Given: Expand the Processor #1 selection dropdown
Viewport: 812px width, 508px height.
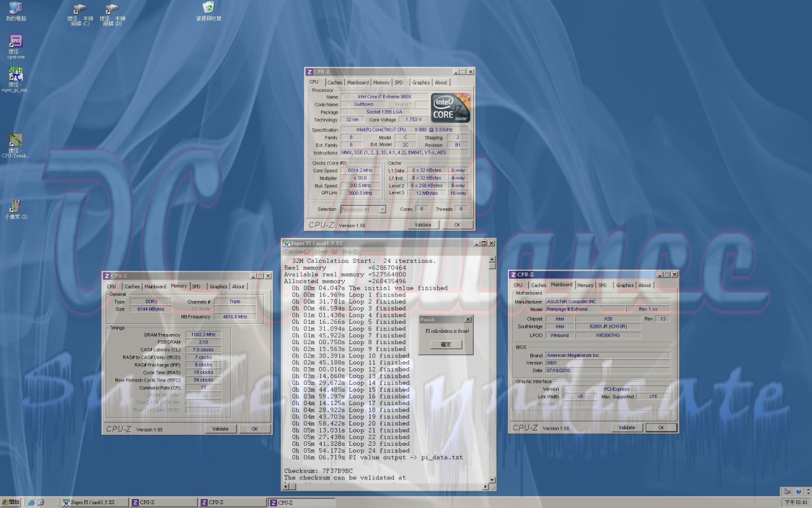Looking at the screenshot, I should coord(383,210).
